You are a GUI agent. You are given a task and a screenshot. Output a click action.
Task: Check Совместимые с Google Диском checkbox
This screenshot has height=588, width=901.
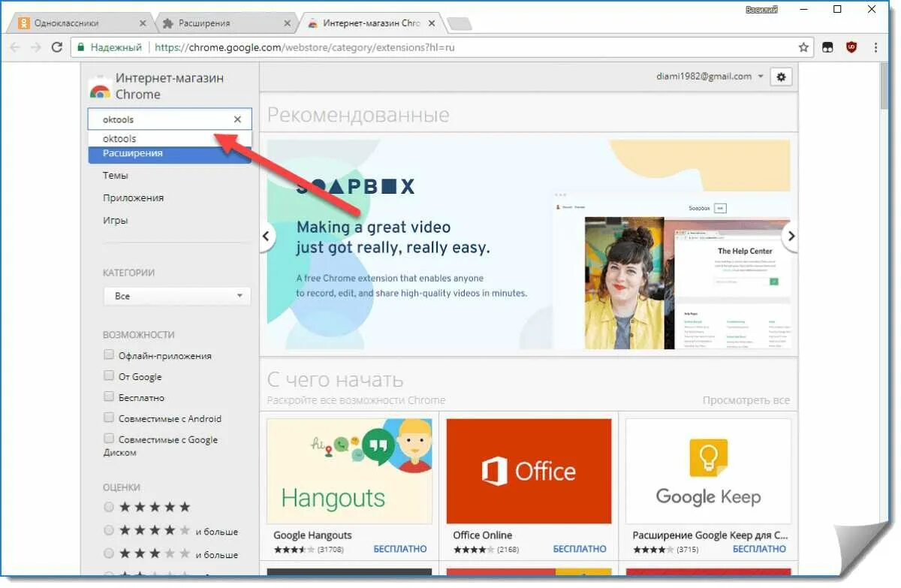pos(109,439)
